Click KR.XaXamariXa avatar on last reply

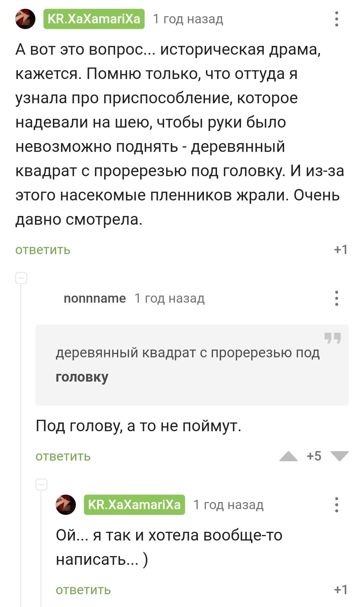tap(66, 505)
